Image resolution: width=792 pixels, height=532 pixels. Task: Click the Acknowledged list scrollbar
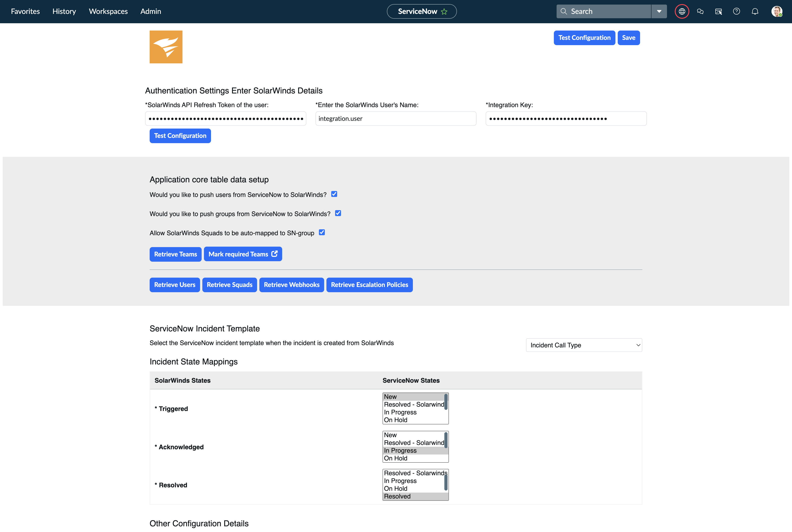pos(446,440)
